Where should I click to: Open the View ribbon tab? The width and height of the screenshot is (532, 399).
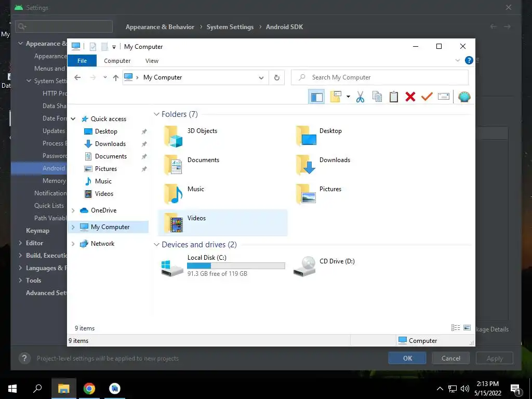point(152,61)
